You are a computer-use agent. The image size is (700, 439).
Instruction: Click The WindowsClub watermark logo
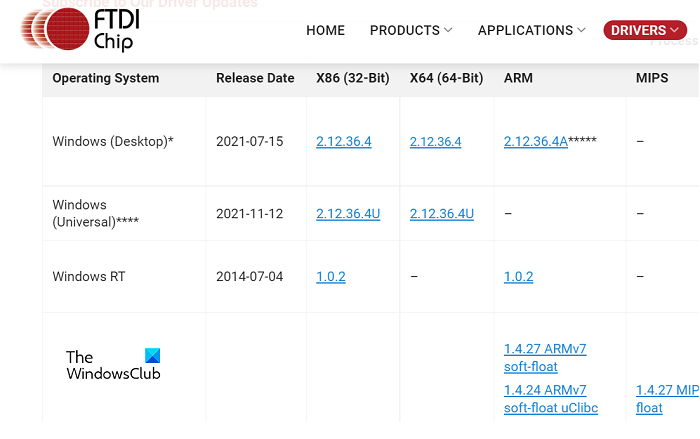click(x=112, y=365)
